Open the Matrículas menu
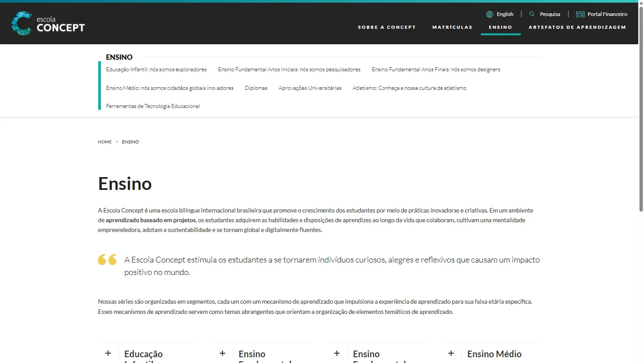The height and width of the screenshot is (363, 644). (452, 27)
